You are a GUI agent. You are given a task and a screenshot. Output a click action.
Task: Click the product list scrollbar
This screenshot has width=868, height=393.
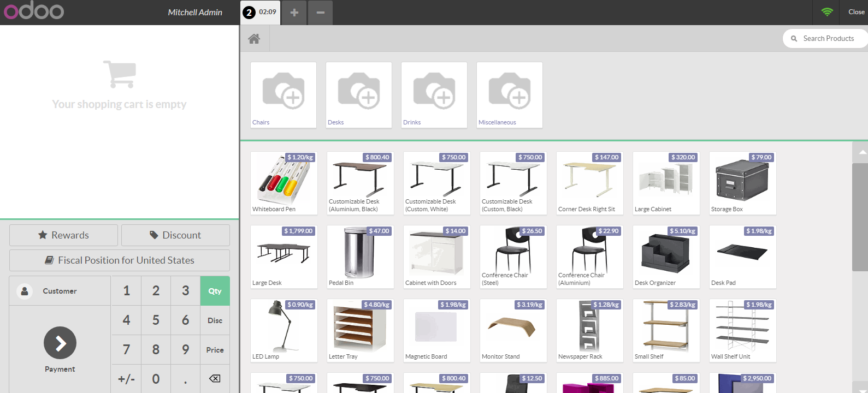click(x=860, y=217)
